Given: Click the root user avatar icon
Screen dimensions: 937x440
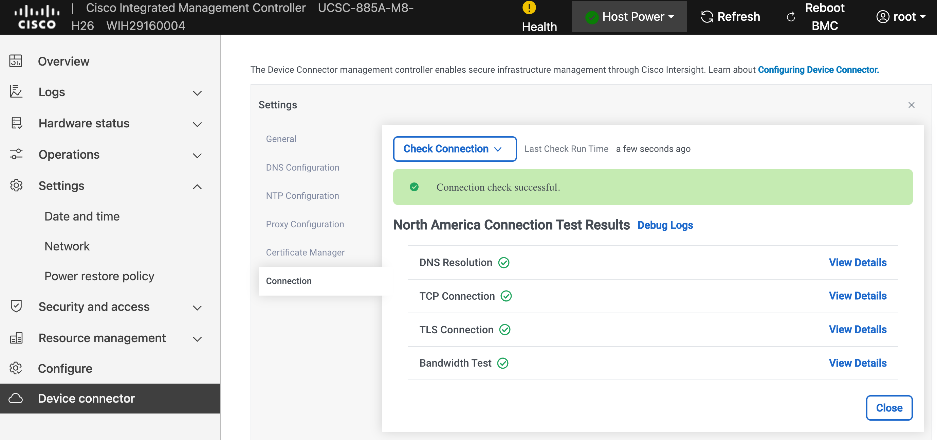Looking at the screenshot, I should click(883, 17).
